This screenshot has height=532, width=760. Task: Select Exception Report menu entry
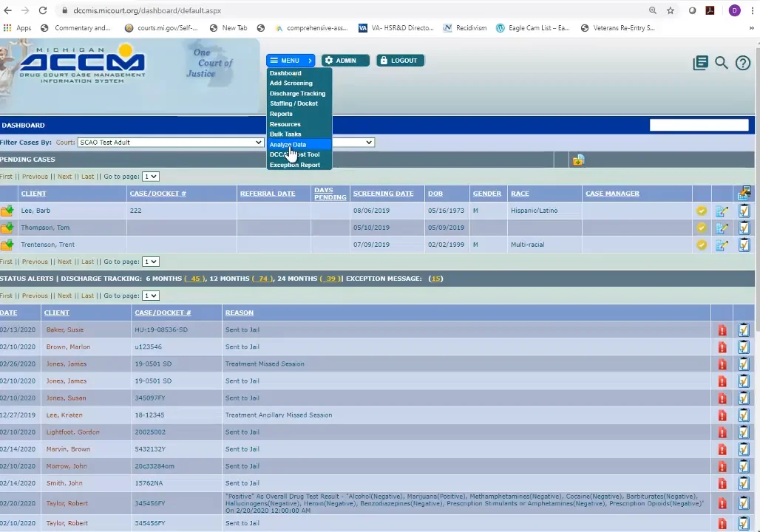click(x=294, y=165)
